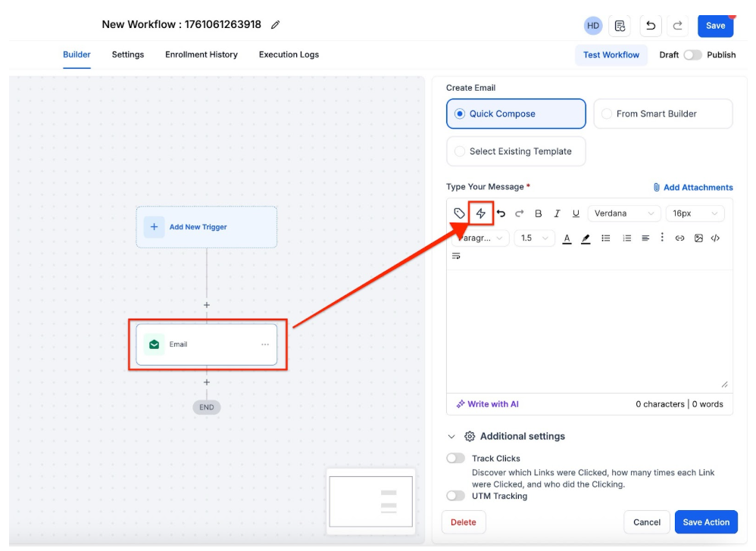The image size is (756, 551).
Task: Open source code view icon
Action: point(716,238)
